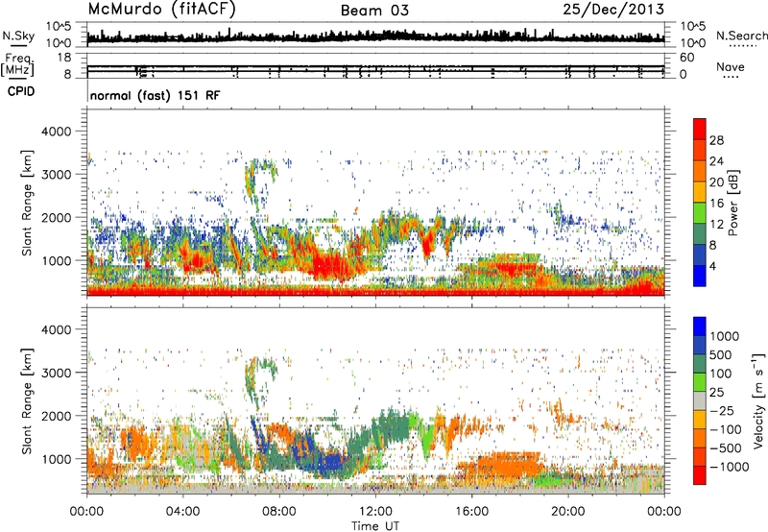Click the sky noise trace panel at top
The width and height of the screenshot is (768, 532).
(375, 36)
